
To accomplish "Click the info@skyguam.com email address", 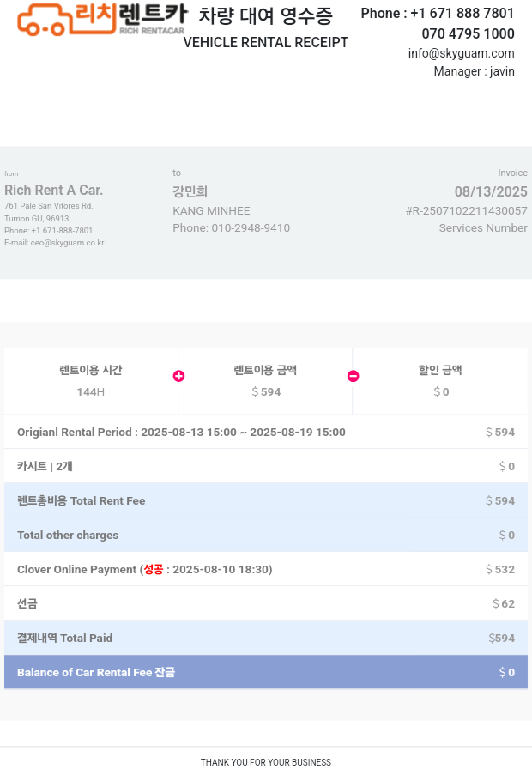I will 461,53.
